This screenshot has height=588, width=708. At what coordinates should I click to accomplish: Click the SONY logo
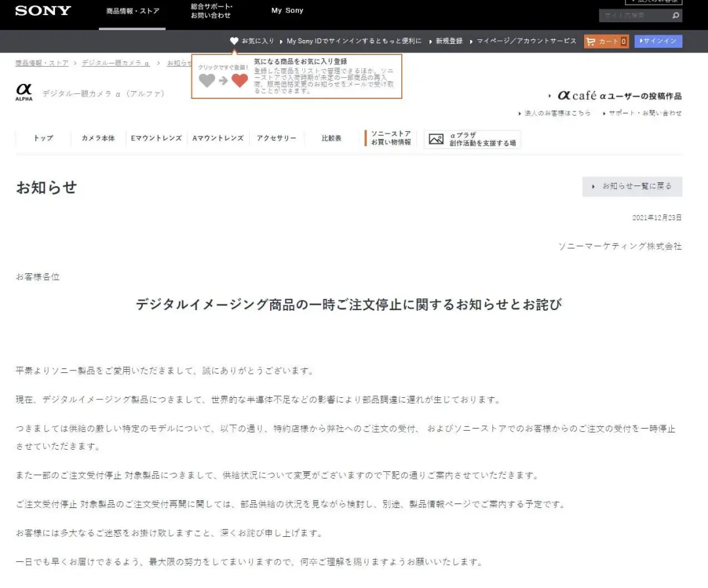point(42,11)
